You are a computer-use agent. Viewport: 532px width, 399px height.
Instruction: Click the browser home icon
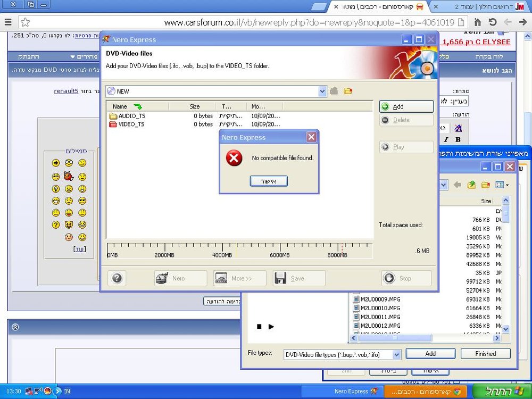point(478,22)
